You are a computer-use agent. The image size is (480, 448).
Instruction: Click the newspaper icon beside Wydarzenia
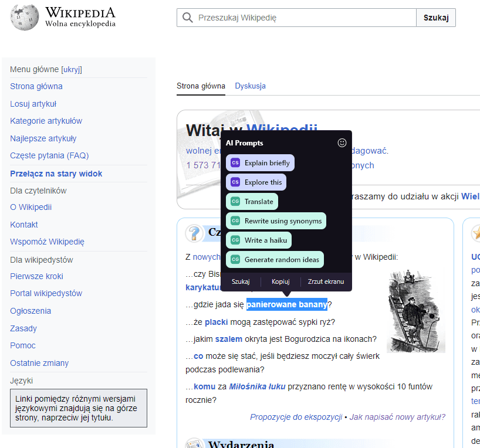click(x=194, y=445)
